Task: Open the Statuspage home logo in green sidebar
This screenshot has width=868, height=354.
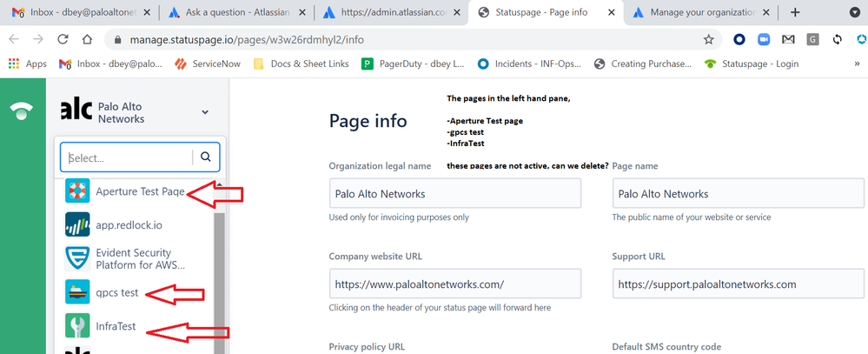Action: point(22,110)
